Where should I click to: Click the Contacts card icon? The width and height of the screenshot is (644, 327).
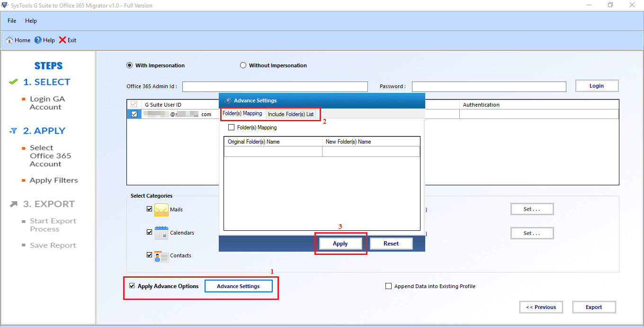tap(161, 256)
